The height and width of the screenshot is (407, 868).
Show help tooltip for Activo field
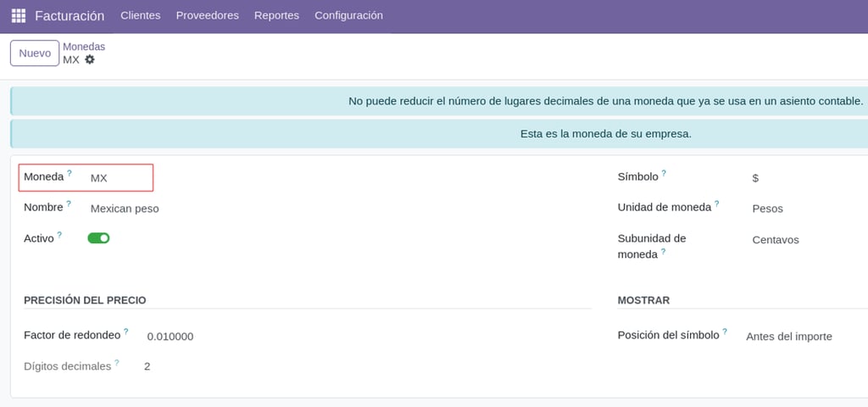pyautogui.click(x=59, y=234)
